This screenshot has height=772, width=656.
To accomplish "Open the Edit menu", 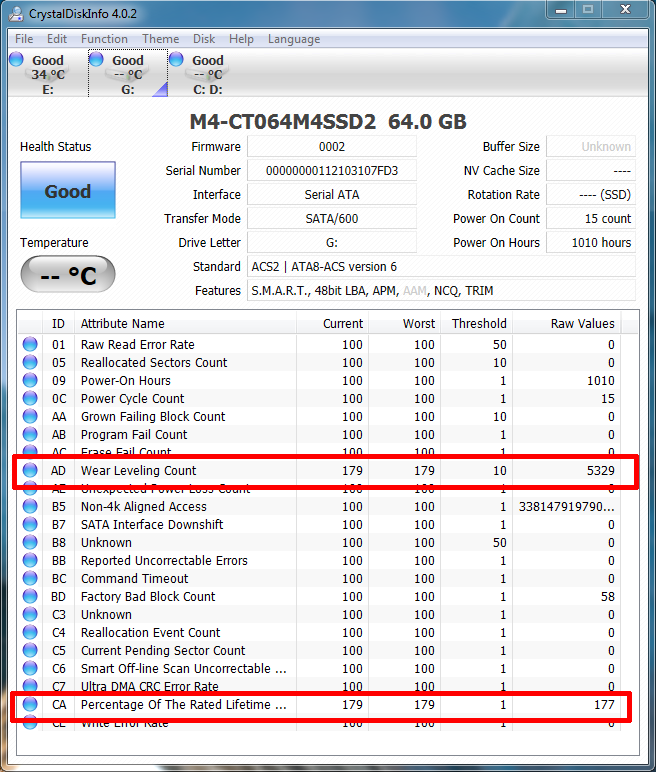I will (x=57, y=39).
